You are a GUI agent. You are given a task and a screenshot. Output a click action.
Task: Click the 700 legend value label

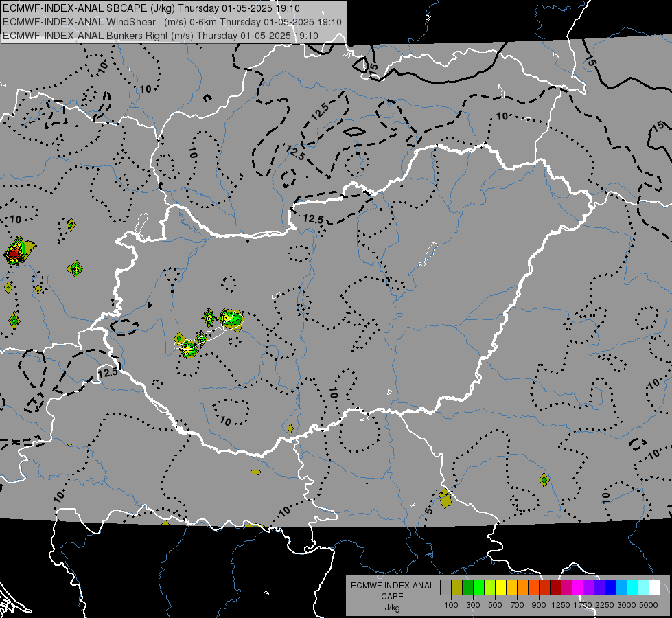point(518,605)
